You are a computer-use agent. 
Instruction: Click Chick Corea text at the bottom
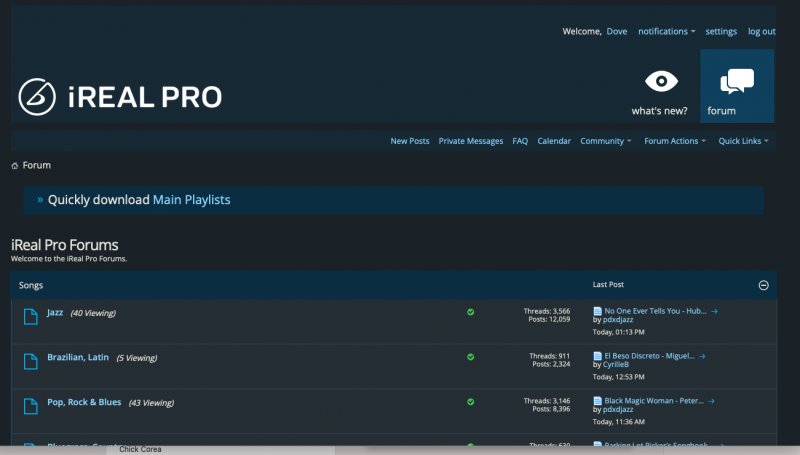click(x=140, y=449)
